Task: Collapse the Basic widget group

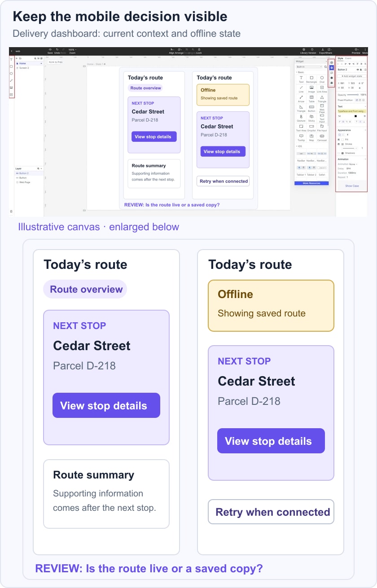Action: click(296, 72)
